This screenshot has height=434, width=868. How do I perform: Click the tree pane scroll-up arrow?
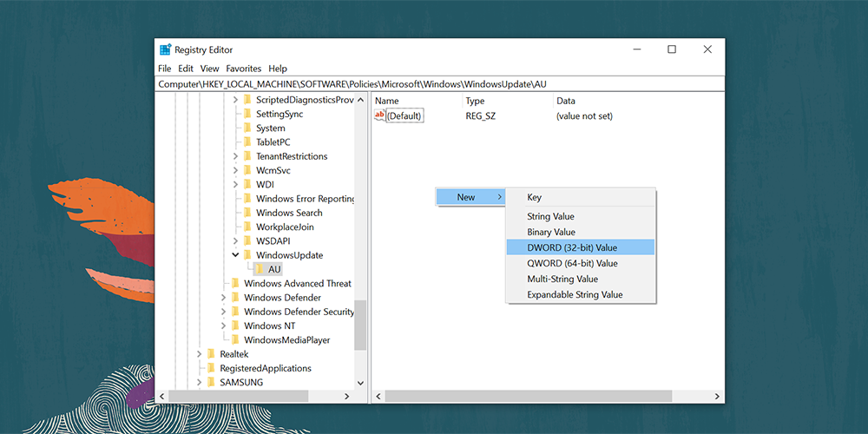360,100
